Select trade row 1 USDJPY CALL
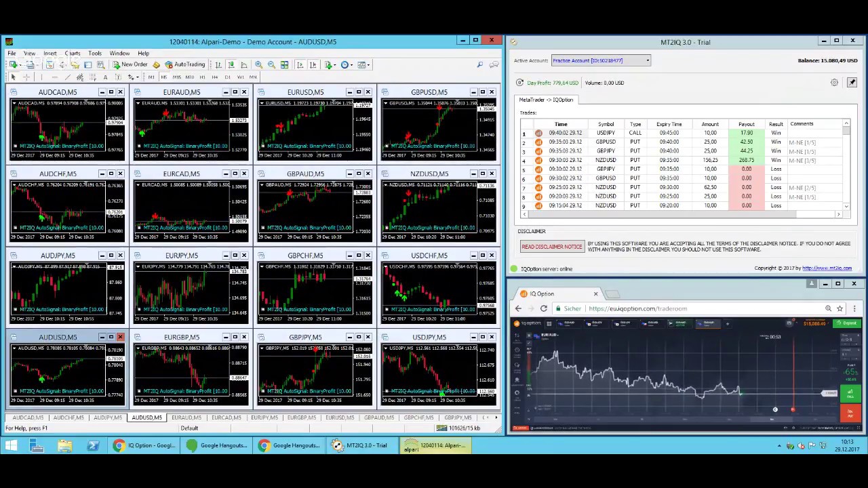868x488 pixels. pos(682,133)
